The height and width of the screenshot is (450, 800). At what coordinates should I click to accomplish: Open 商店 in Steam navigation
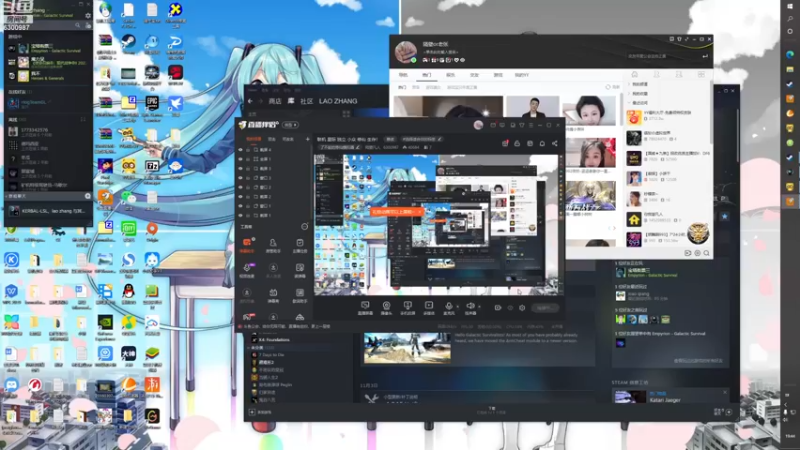(x=275, y=101)
